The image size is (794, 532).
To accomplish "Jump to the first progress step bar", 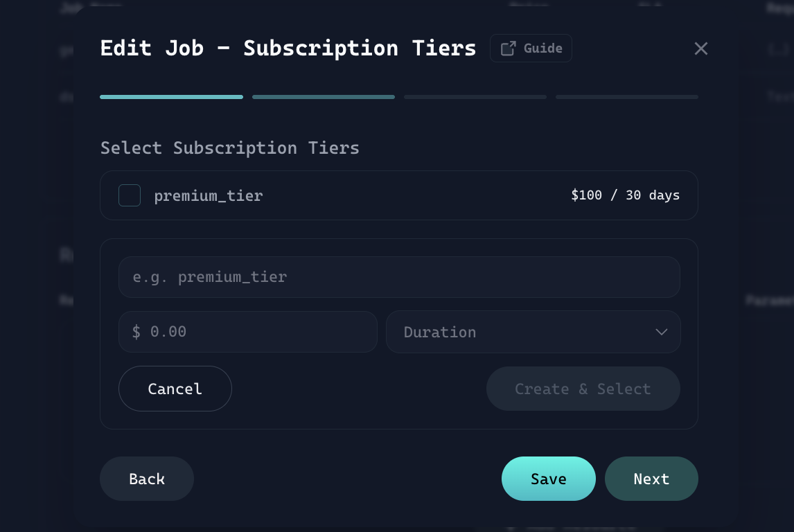I will pyautogui.click(x=171, y=97).
